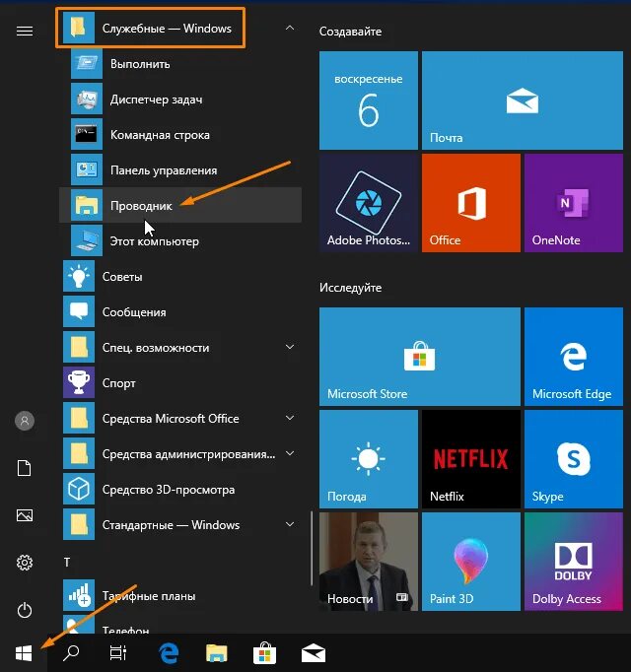Open the Adobe Photoshop Express tile
The image size is (631, 672).
(x=369, y=203)
